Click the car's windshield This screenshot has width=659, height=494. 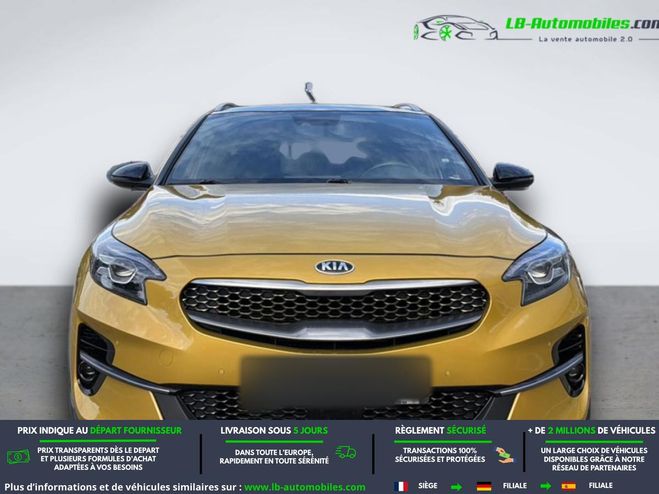pyautogui.click(x=322, y=147)
